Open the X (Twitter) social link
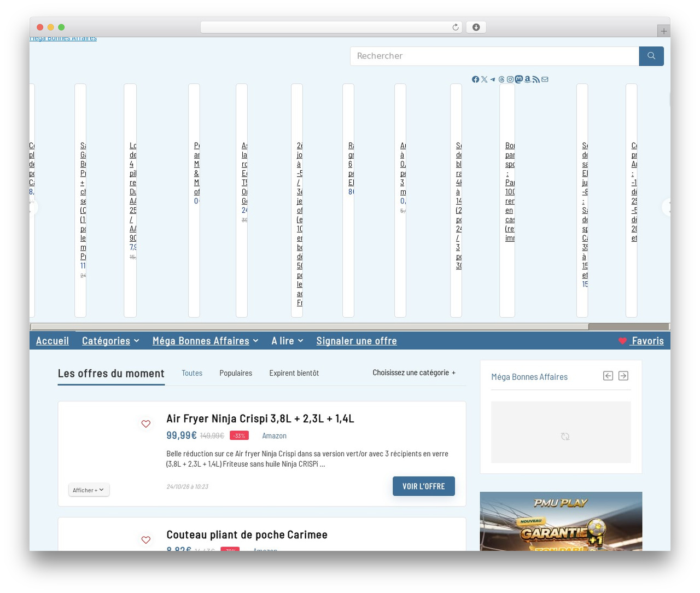 484,79
